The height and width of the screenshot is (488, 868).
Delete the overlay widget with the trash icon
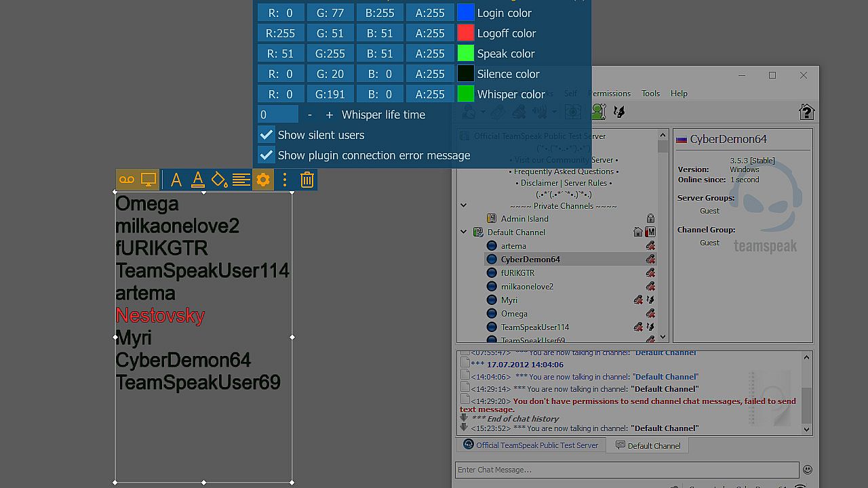tap(307, 180)
